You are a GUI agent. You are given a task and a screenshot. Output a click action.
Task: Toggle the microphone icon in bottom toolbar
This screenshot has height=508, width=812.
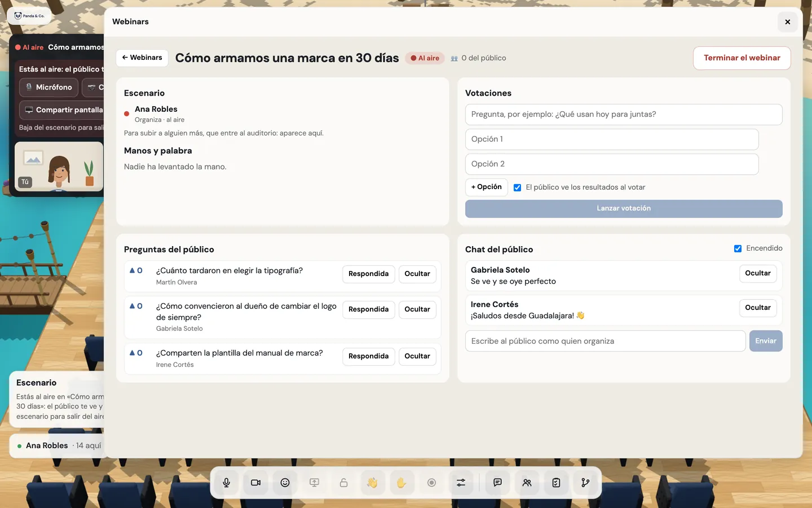[226, 483]
